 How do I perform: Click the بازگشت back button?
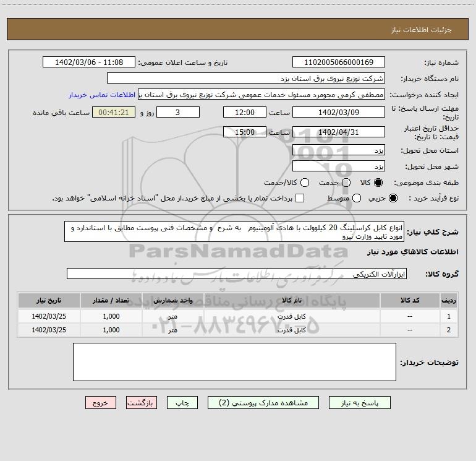(142, 403)
